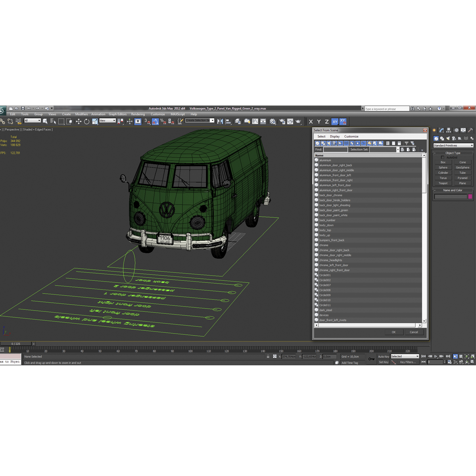The height and width of the screenshot is (476, 476).
Task: Click the Rectangular Selection Region icon
Action: click(x=61, y=121)
